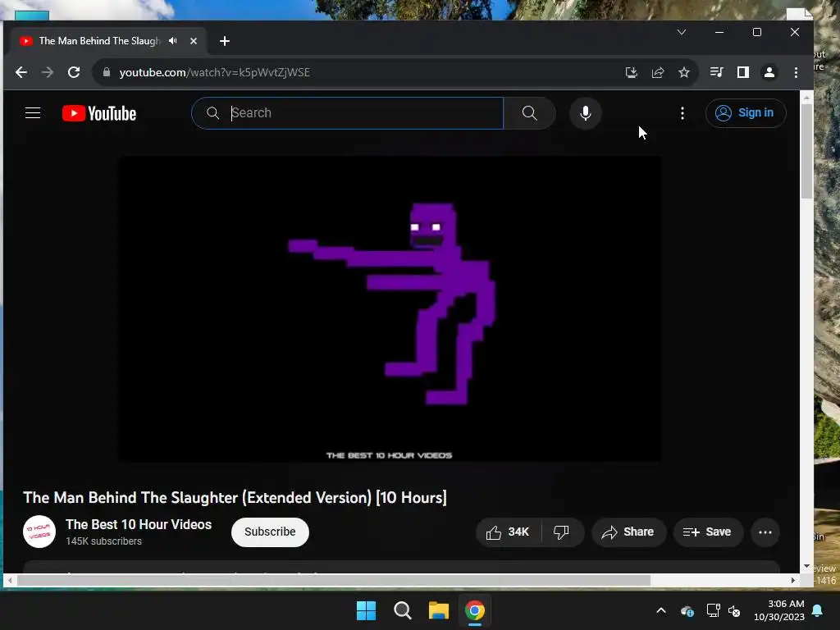This screenshot has width=840, height=630.
Task: Open network display tray icon
Action: [x=713, y=610]
